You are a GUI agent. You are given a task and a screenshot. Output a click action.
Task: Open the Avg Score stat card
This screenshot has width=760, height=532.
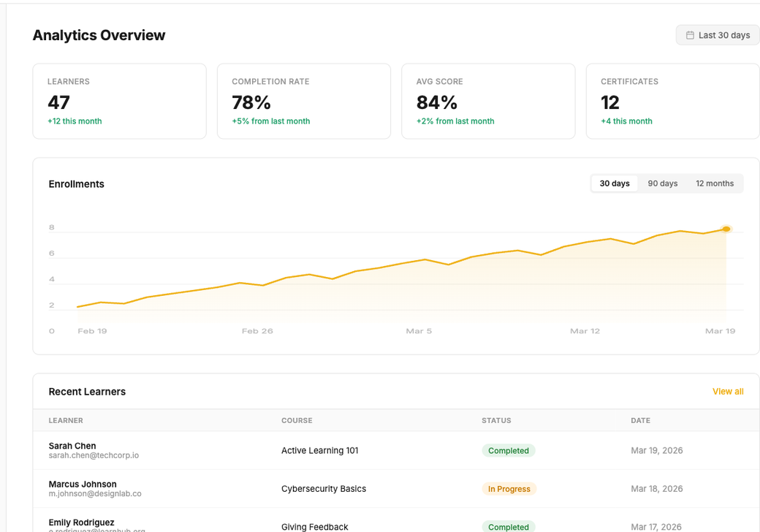coord(488,101)
